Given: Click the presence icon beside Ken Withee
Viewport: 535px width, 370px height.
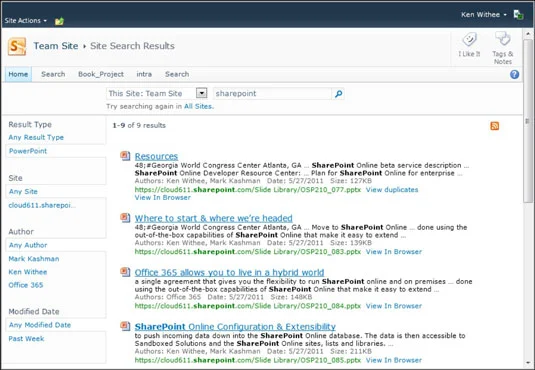Looking at the screenshot, I should 518,15.
